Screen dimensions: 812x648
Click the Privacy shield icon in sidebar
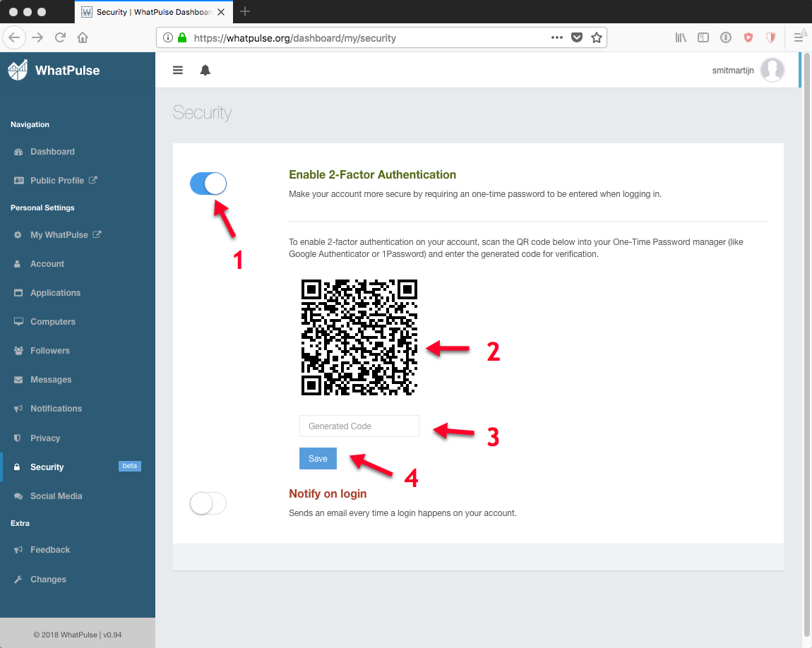coord(17,438)
